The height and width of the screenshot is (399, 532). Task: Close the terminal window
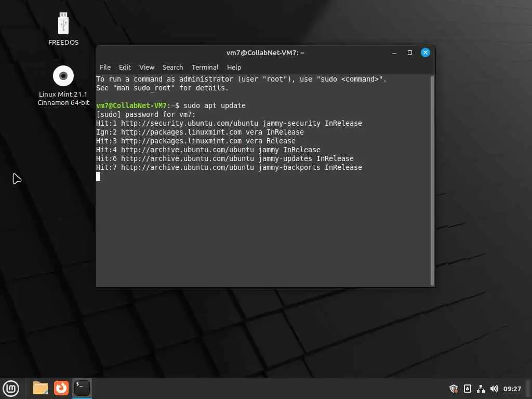[425, 52]
